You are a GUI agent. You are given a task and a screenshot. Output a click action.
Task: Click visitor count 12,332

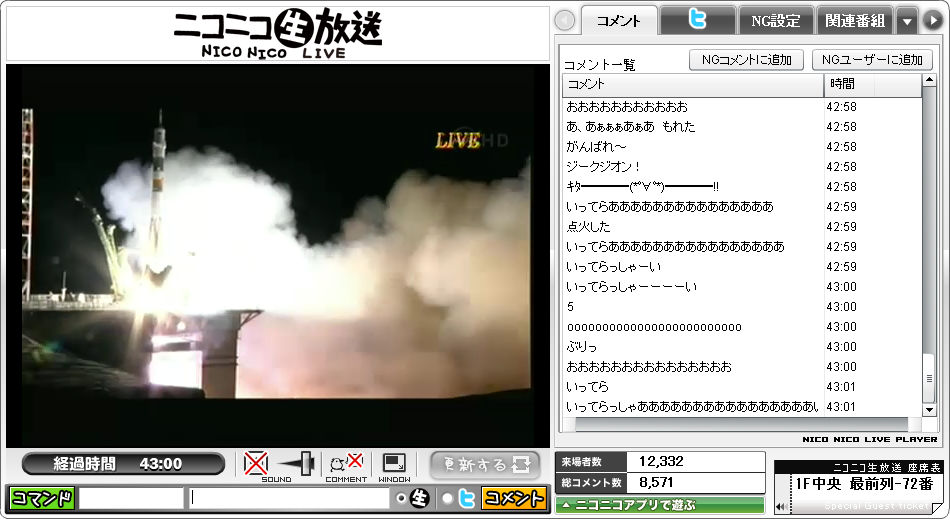click(661, 461)
